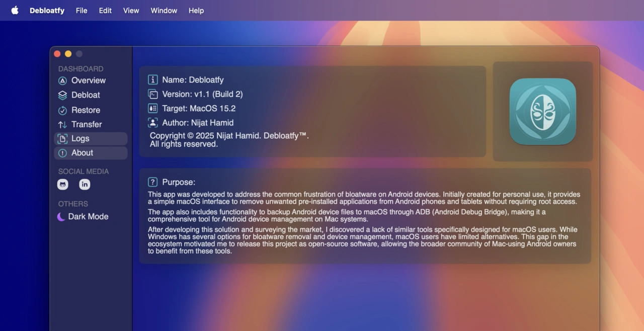Click the info icon beside Name
Viewport: 644px width, 331px height.
click(x=153, y=79)
